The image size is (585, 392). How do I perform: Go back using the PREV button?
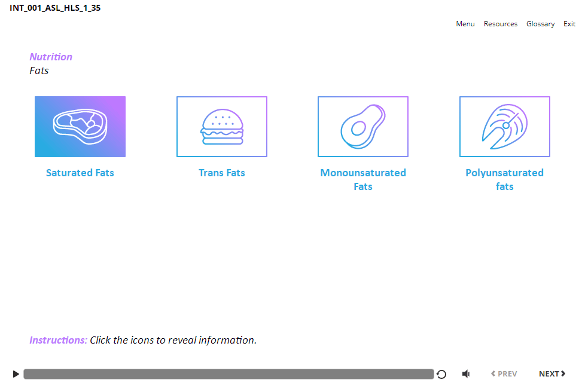504,374
